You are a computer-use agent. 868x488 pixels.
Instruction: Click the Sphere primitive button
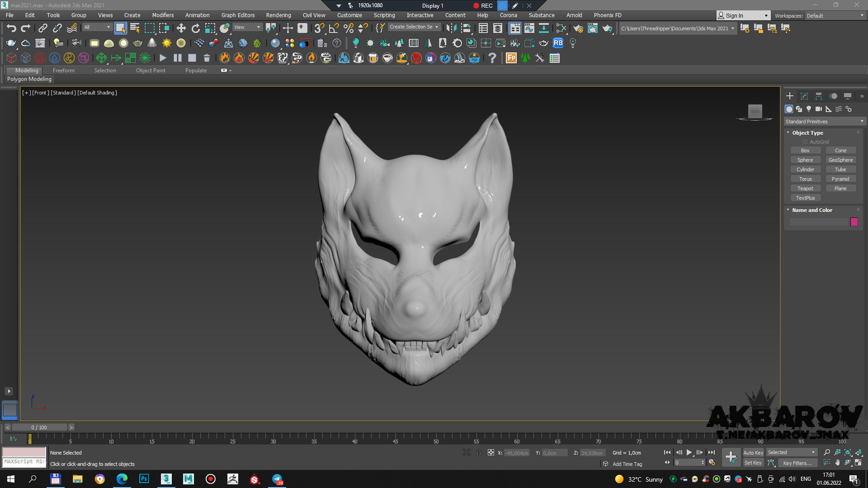(805, 160)
